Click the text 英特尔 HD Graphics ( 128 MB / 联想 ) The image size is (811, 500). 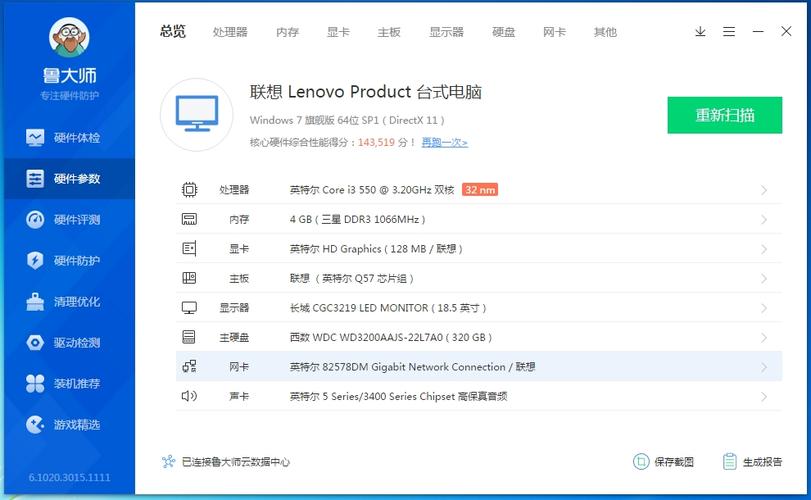(376, 249)
